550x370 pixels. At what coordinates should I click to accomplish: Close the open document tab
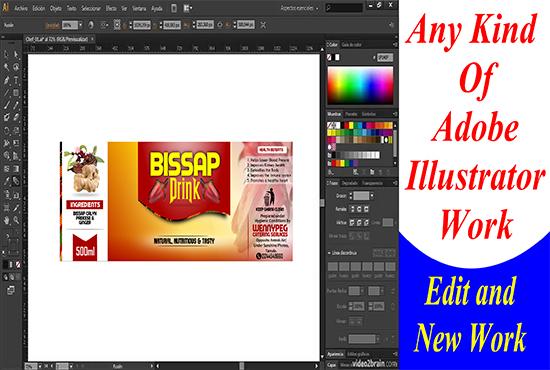pos(92,39)
